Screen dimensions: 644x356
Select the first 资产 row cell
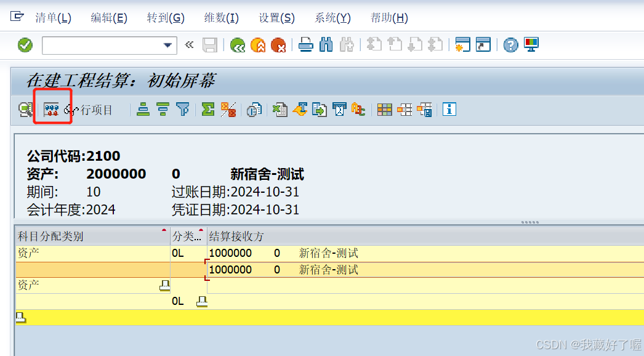click(x=93, y=253)
